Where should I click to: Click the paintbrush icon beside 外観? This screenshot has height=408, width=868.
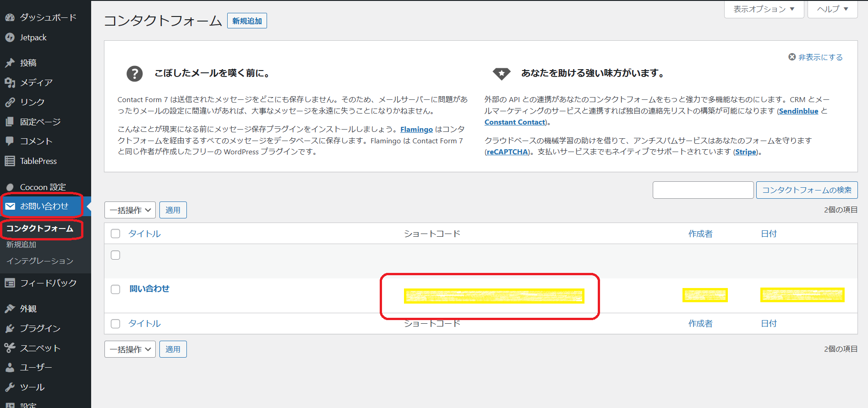coord(10,309)
